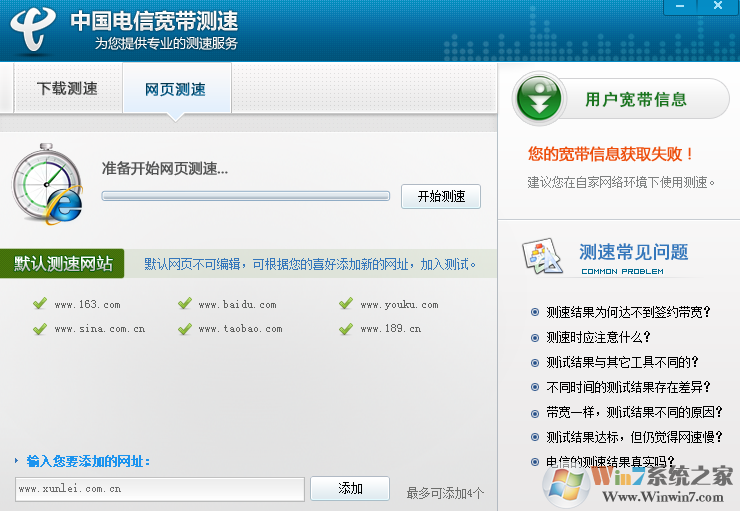The height and width of the screenshot is (511, 740).
Task: Click the 测速常见问题 heading
Action: [633, 252]
